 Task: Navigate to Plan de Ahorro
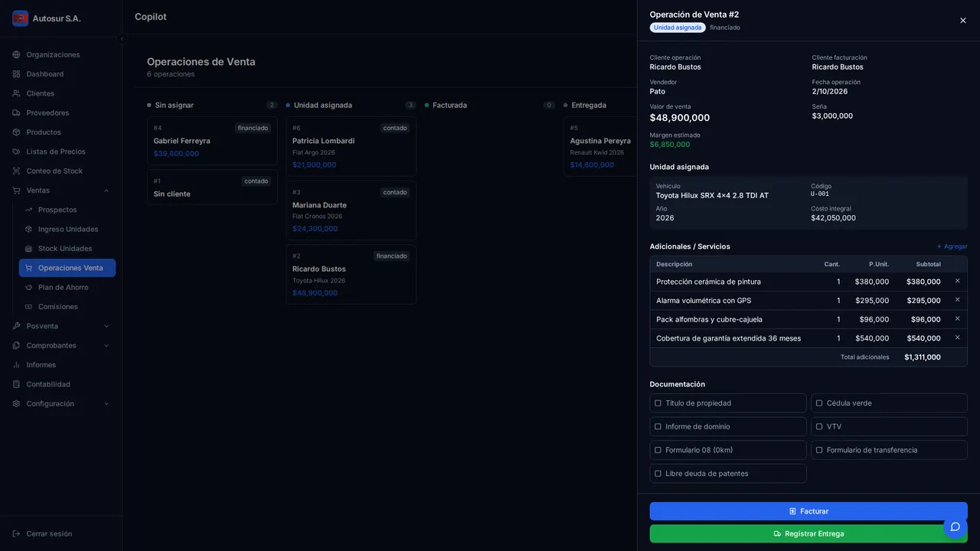click(x=67, y=288)
